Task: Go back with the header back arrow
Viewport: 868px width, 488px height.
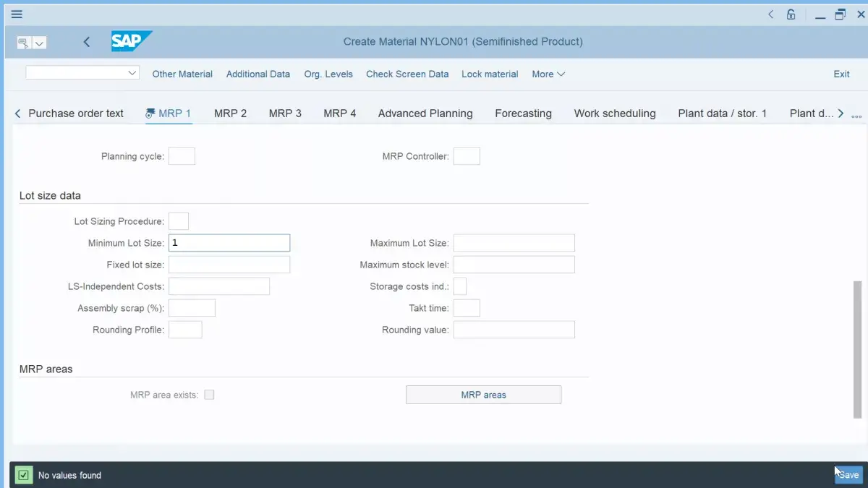Action: tap(87, 42)
